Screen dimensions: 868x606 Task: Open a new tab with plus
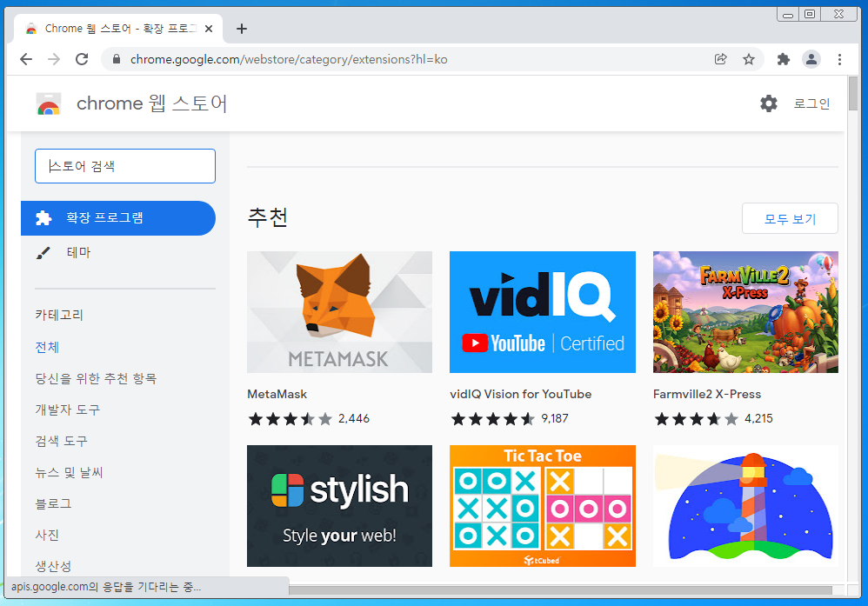(242, 29)
